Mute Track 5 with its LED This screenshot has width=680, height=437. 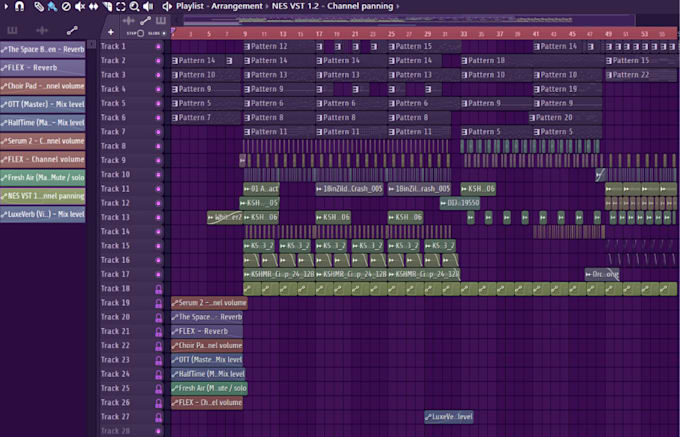click(158, 104)
